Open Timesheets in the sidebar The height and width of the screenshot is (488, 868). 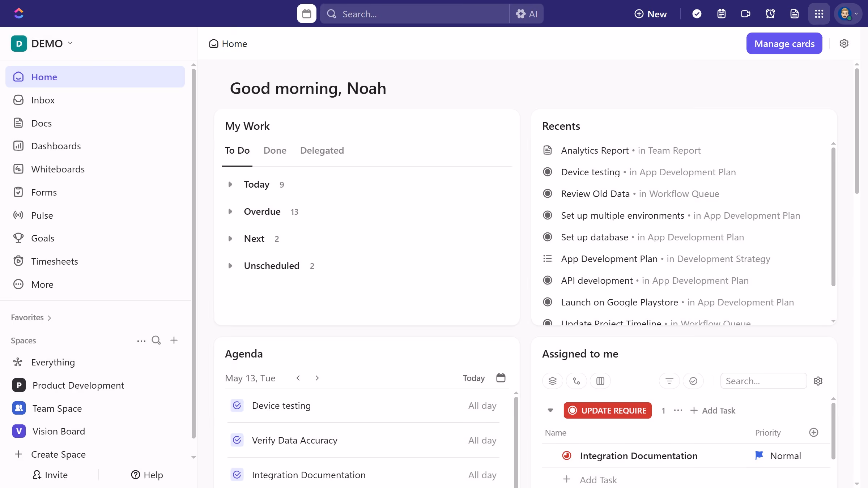click(x=95, y=261)
